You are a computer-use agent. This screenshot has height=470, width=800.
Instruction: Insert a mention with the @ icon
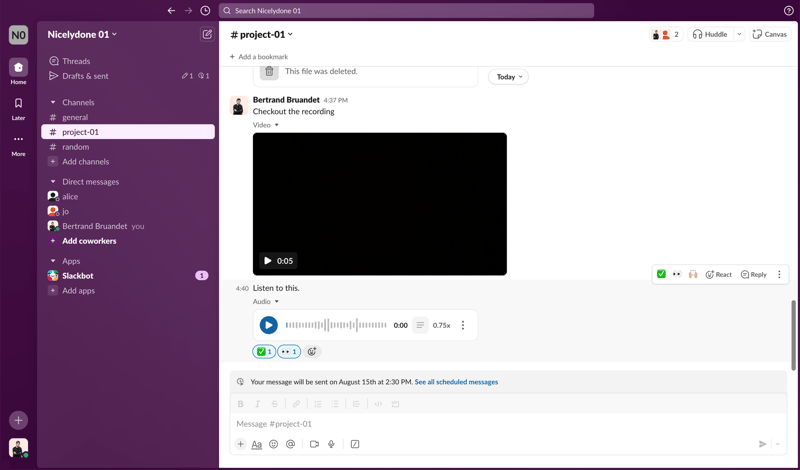(290, 444)
